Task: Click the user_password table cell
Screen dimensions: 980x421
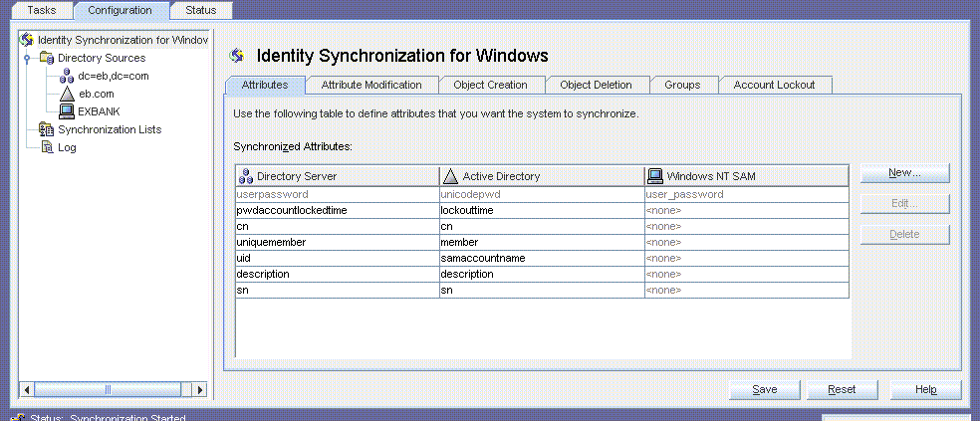Action: pyautogui.click(x=747, y=194)
